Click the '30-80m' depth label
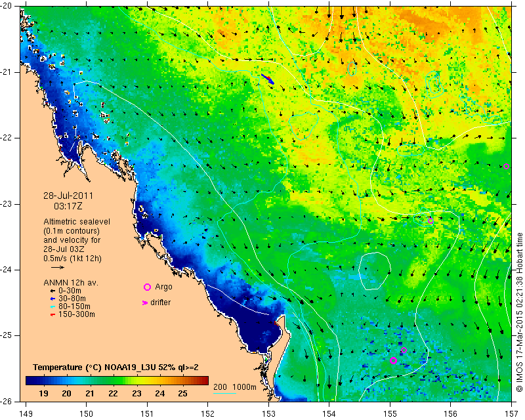 click(72, 299)
